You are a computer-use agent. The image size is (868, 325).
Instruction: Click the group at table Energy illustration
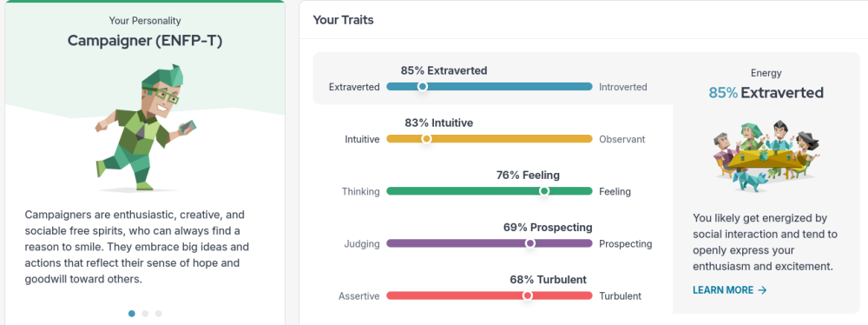(766, 156)
